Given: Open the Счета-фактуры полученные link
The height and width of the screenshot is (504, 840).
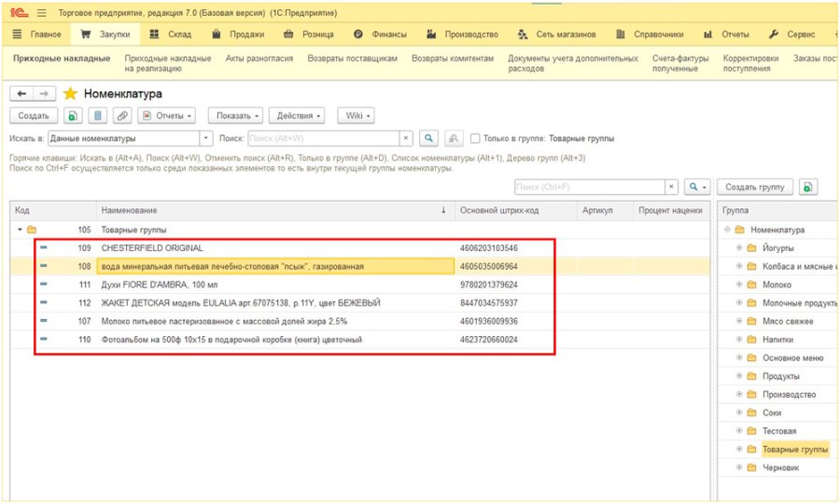Looking at the screenshot, I should coord(680,63).
